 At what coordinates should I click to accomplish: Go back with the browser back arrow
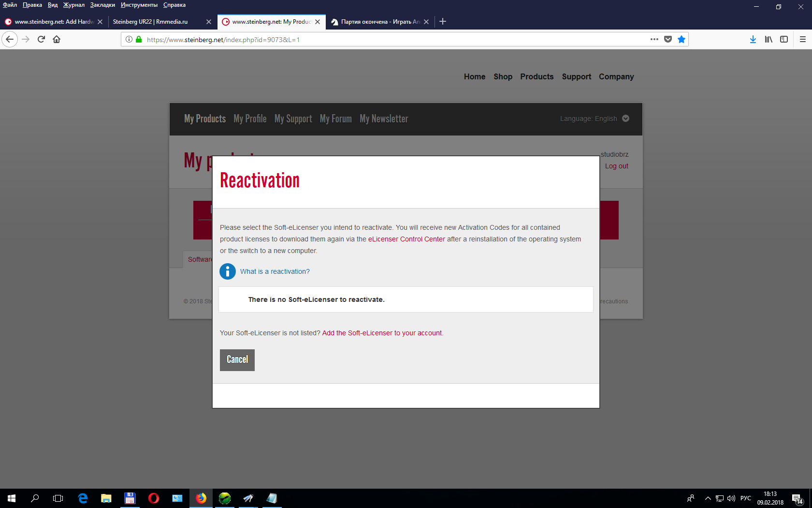10,39
